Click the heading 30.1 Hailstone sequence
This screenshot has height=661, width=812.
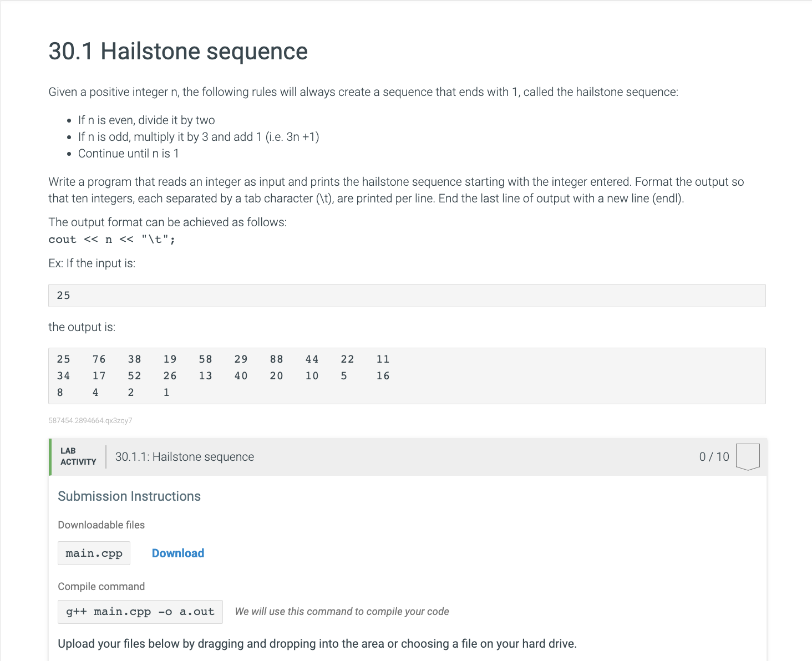click(x=177, y=51)
